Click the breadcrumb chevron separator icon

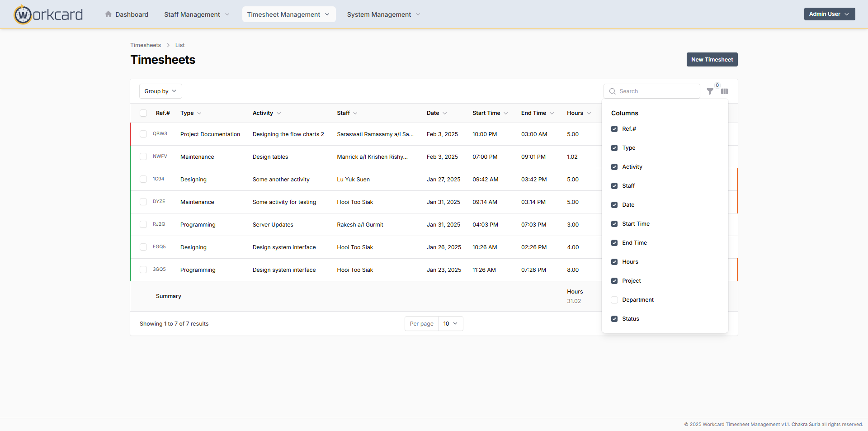pyautogui.click(x=168, y=45)
